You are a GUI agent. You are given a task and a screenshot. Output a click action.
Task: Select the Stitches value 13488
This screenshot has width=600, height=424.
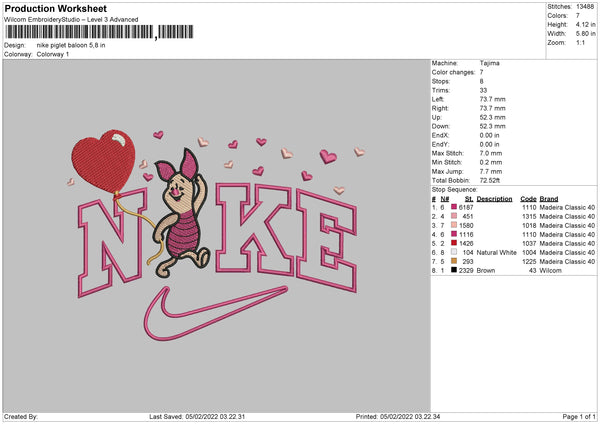585,7
